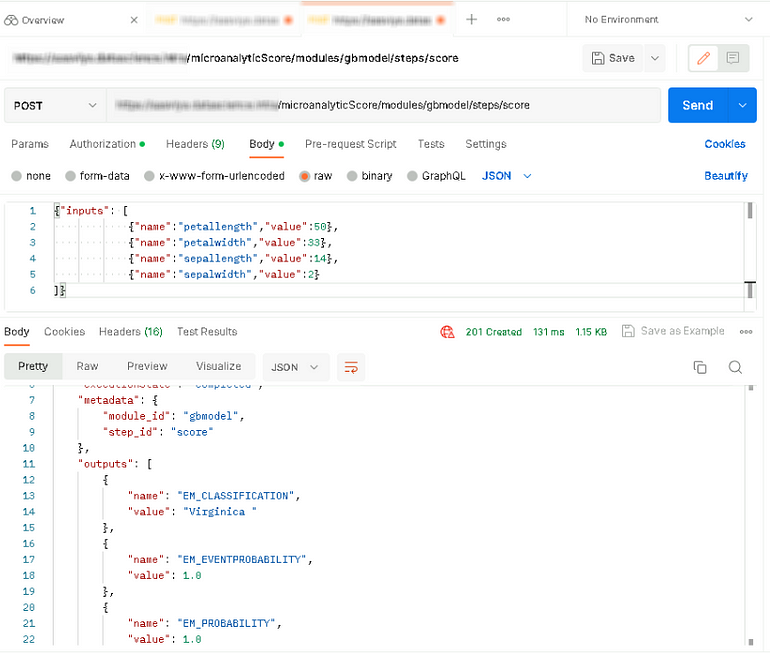Send the request
The width and height of the screenshot is (770, 654).
pos(697,105)
